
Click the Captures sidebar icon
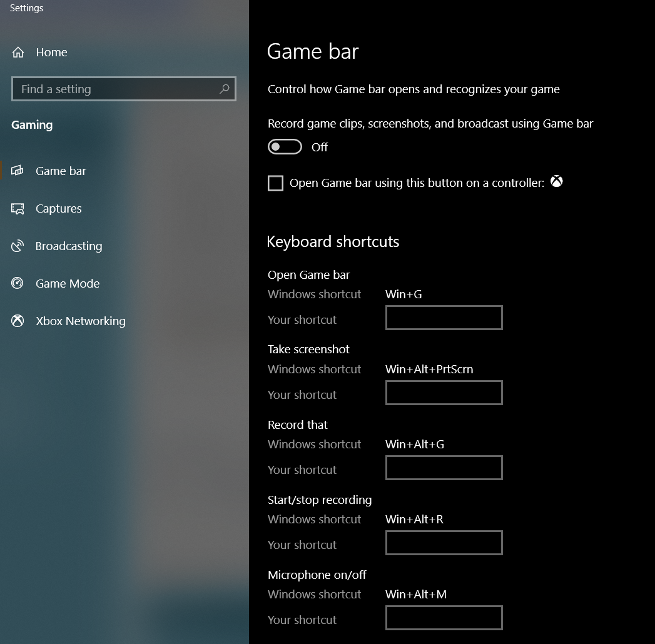click(17, 208)
